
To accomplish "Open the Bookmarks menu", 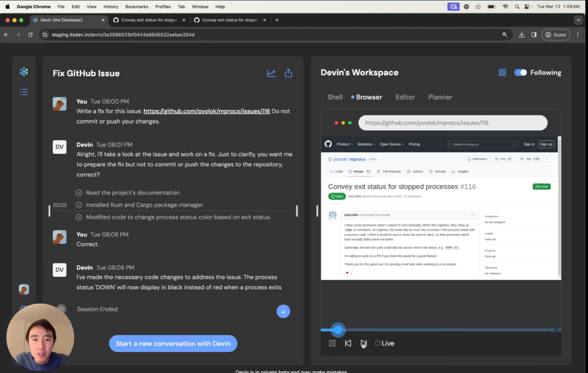I will pos(136,7).
